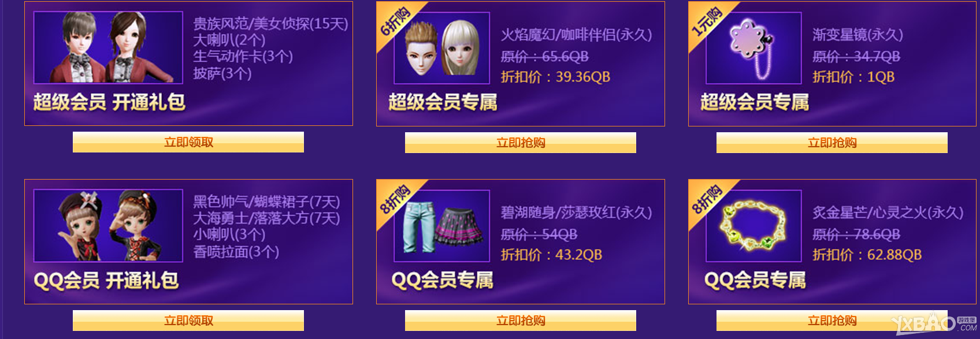
Task: Click 立即抢购 under 炙金星芒/心灵之火
Action: [x=832, y=321]
